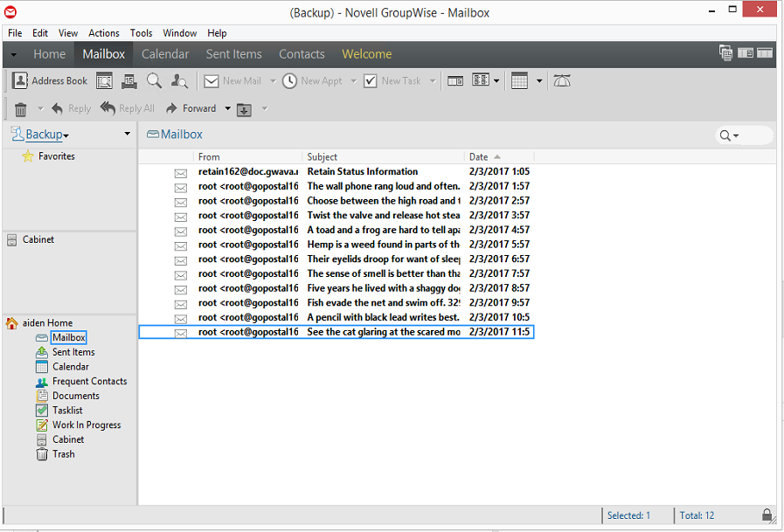This screenshot has height=532, width=784.
Task: Click the move to folder icon
Action: click(x=244, y=109)
